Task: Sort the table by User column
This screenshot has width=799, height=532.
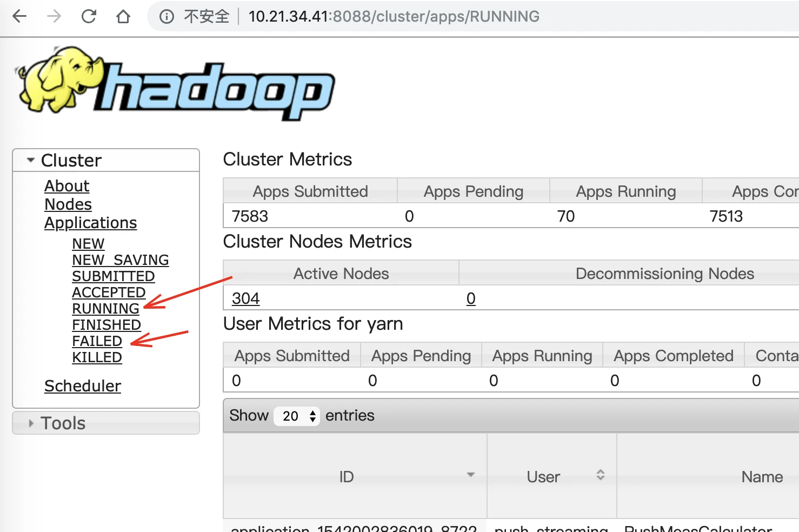Action: tap(552, 476)
